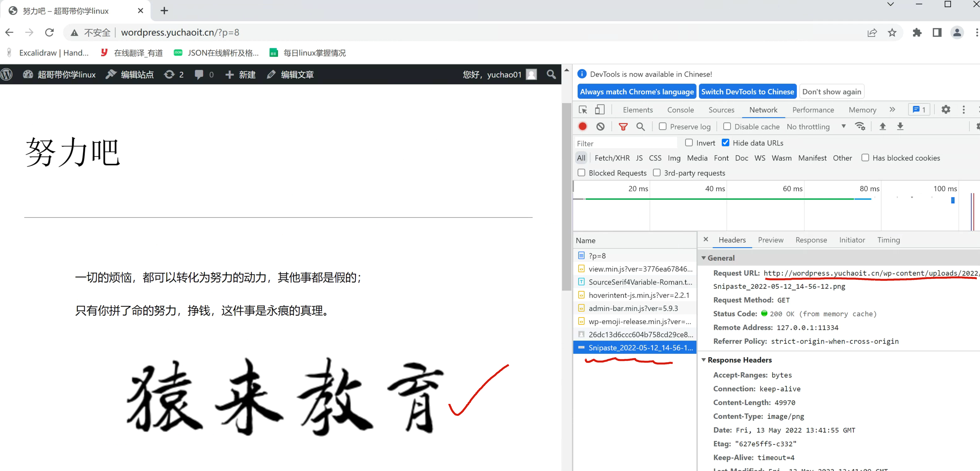Click the export HAR download icon
980x471 pixels.
click(900, 126)
